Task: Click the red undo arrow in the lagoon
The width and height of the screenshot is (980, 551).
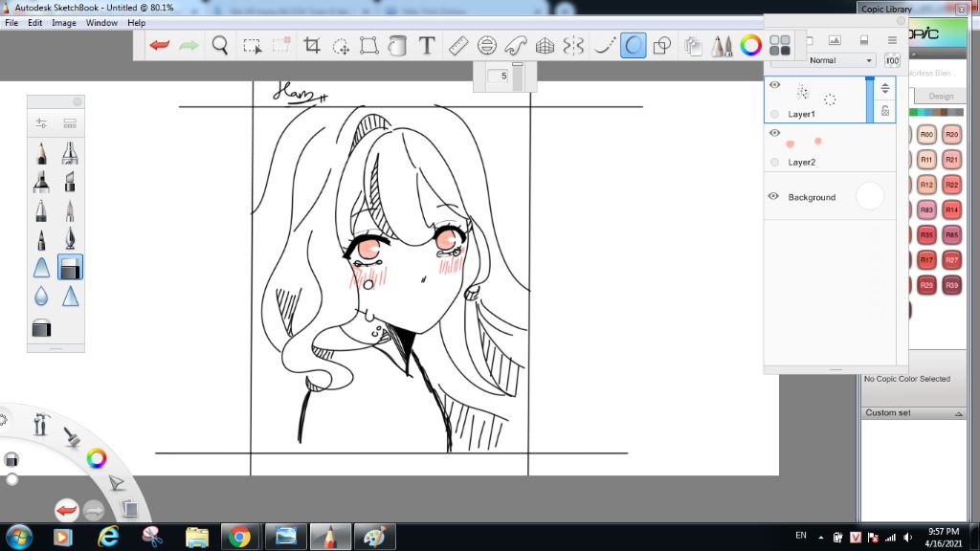Action: coord(67,510)
